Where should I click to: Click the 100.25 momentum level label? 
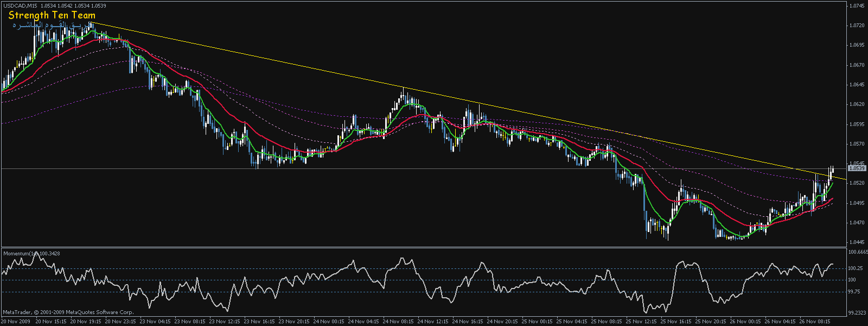pyautogui.click(x=856, y=268)
